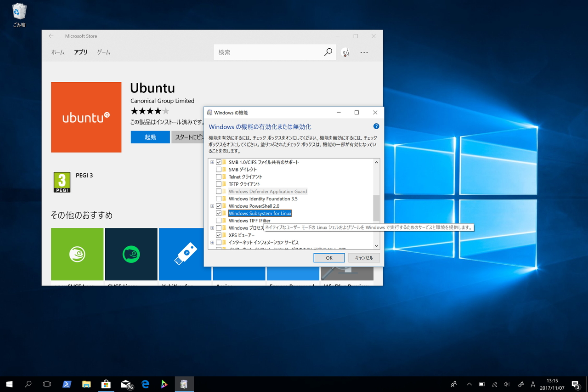Expand the インターネット インフォメーション サービス node
This screenshot has width=588, height=392.
coord(212,242)
